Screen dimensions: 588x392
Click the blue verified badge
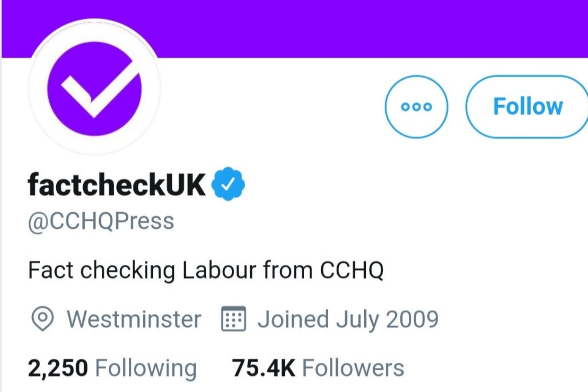pyautogui.click(x=228, y=184)
